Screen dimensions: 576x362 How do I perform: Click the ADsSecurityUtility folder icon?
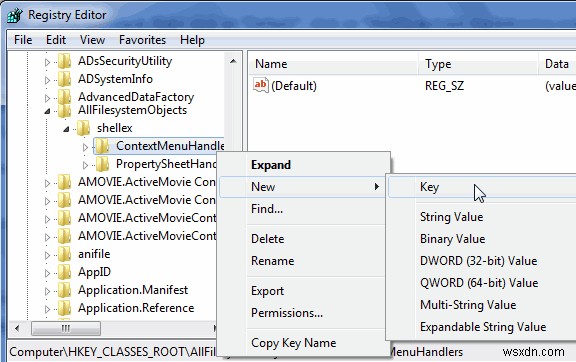pos(65,61)
